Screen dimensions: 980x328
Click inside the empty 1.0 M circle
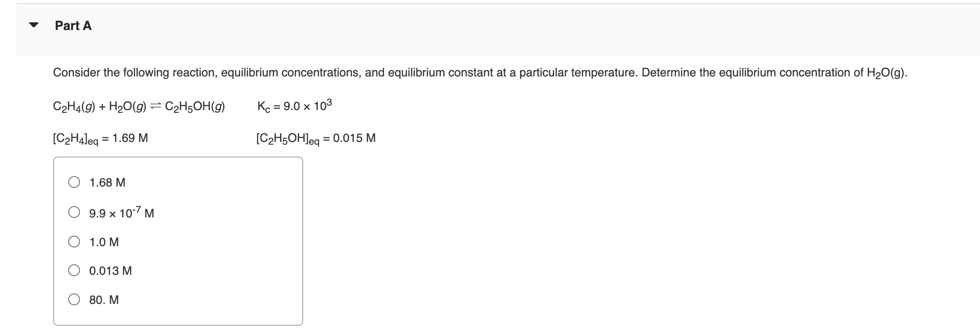(74, 242)
